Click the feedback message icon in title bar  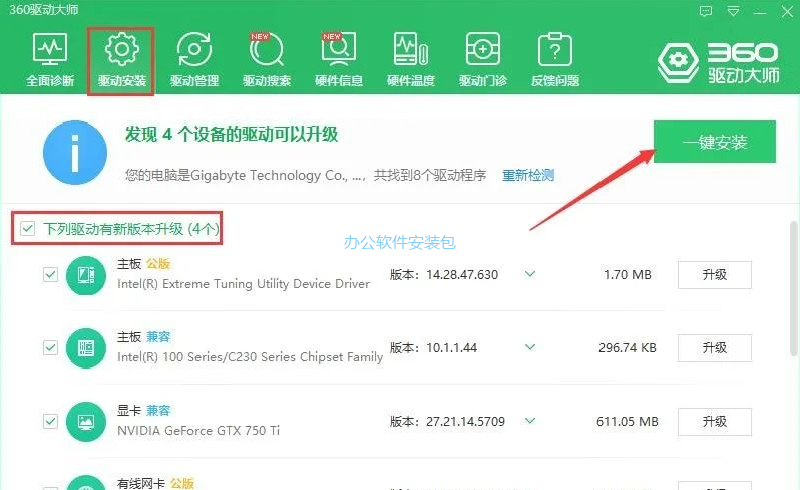click(706, 11)
